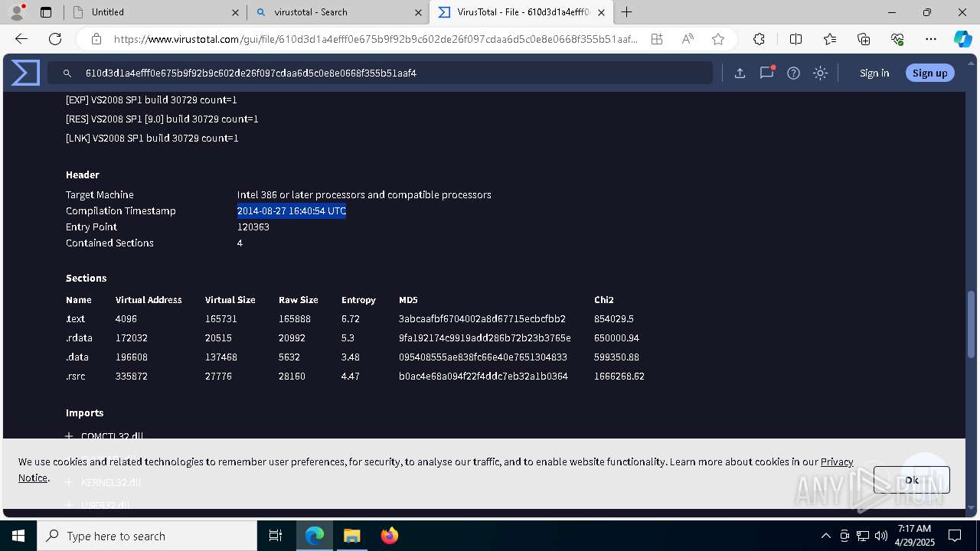
Task: Click the volume speaker tray icon
Action: [881, 536]
